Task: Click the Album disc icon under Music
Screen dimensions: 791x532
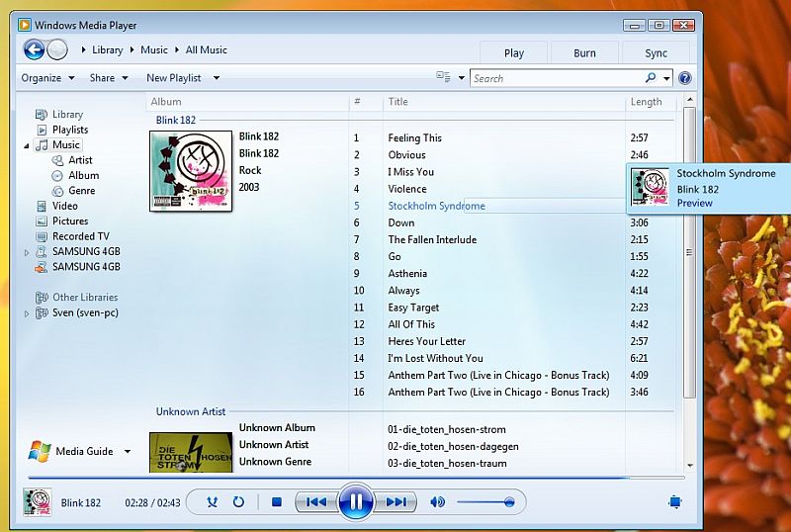Action: click(57, 176)
